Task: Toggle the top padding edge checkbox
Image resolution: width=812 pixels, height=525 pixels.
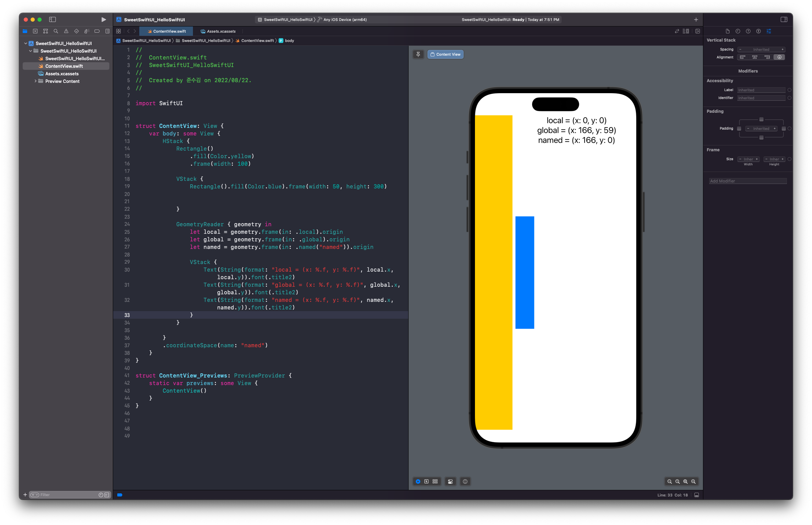Action: (761, 119)
